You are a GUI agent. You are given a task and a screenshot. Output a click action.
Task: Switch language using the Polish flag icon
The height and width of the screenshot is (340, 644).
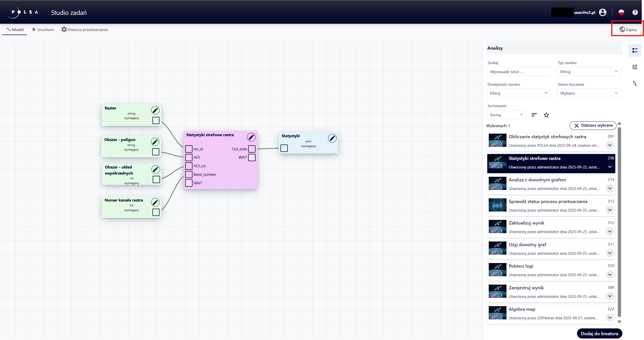pos(621,12)
